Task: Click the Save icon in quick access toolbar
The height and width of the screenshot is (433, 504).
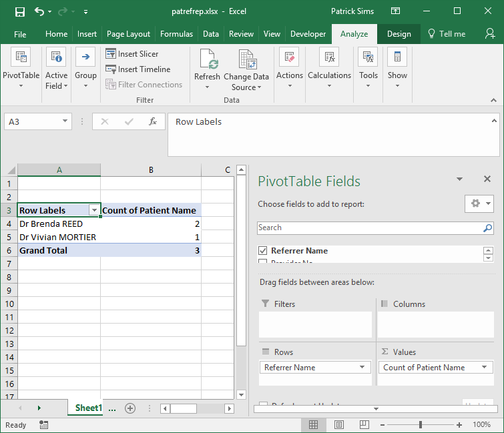Action: tap(20, 12)
